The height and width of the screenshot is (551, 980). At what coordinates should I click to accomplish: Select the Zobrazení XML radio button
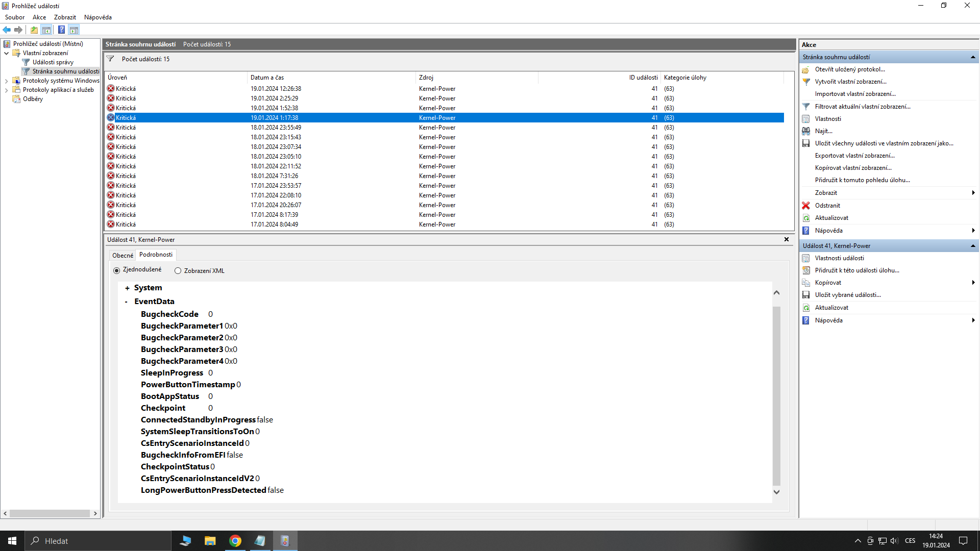click(x=178, y=271)
